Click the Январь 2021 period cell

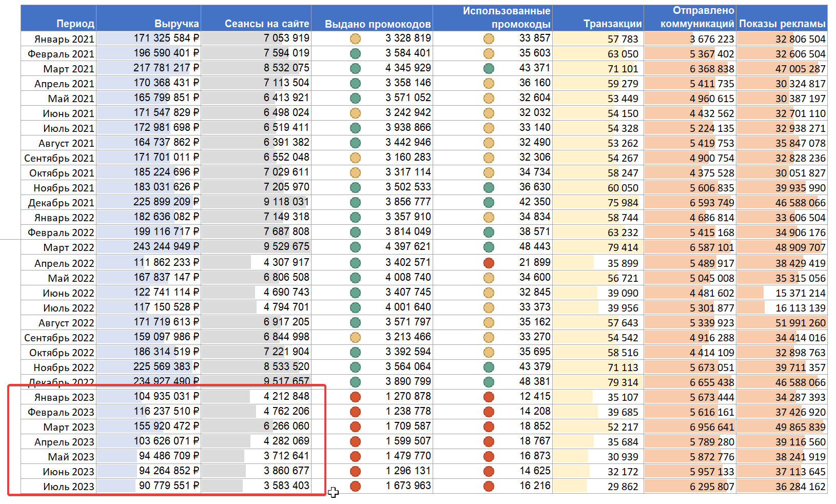coord(59,39)
